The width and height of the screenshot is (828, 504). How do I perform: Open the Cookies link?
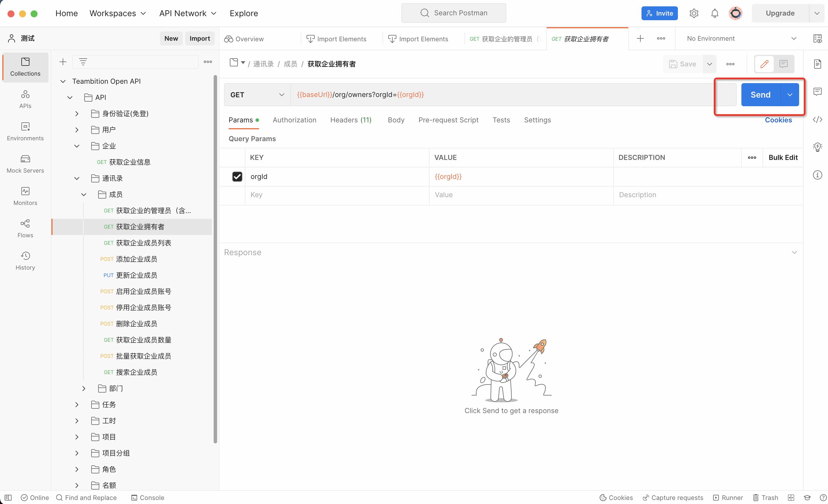(x=778, y=120)
